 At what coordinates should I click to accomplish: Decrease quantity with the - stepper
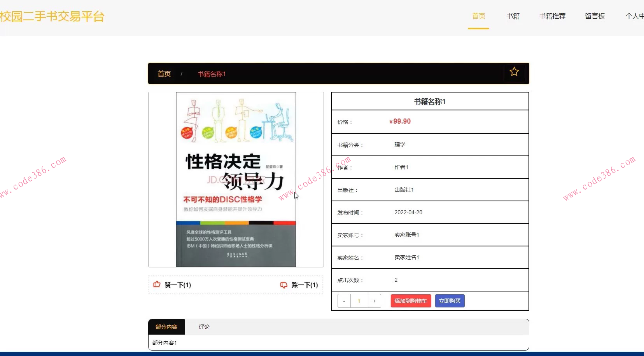pos(344,300)
